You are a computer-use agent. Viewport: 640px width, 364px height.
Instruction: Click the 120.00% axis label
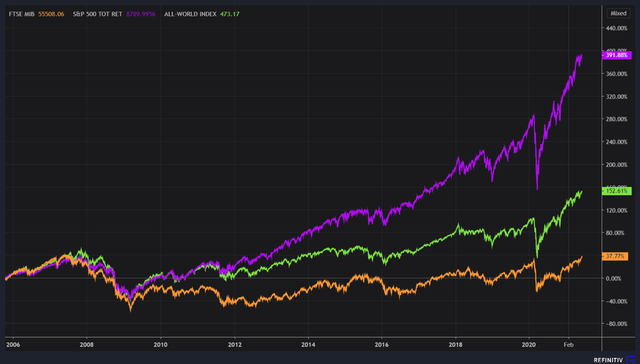click(617, 210)
